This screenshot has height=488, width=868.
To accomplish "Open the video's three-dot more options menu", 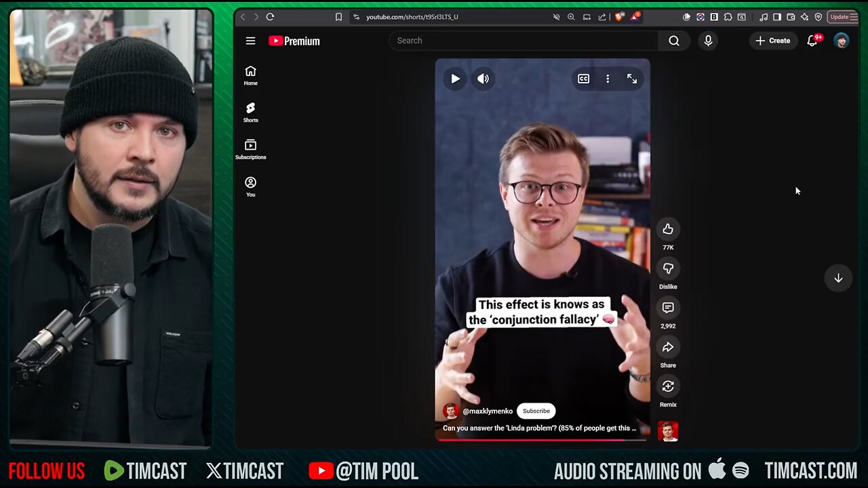I will 608,79.
